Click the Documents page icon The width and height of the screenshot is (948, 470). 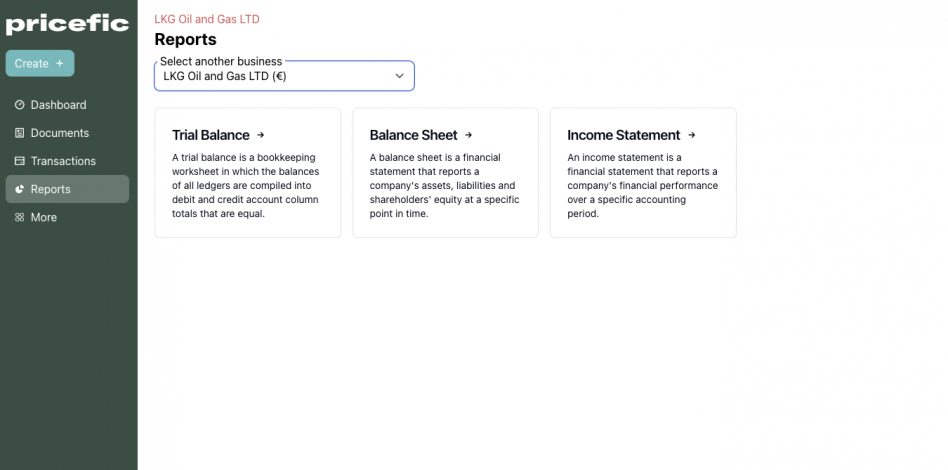pos(19,133)
